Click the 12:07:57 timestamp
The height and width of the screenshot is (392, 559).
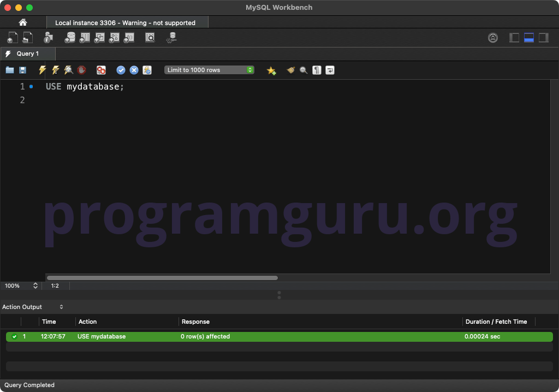(53, 336)
